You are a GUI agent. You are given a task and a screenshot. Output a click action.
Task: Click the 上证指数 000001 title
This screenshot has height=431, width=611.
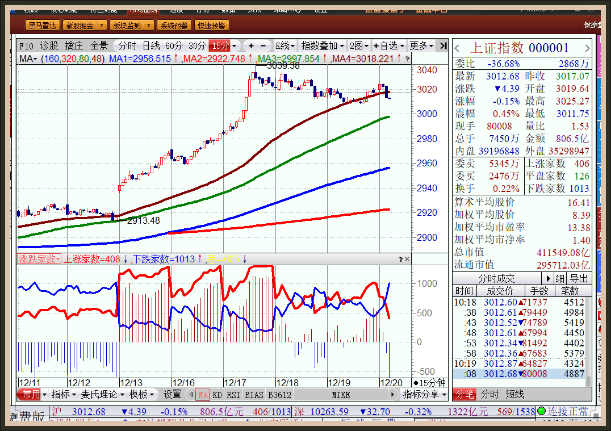pos(520,48)
